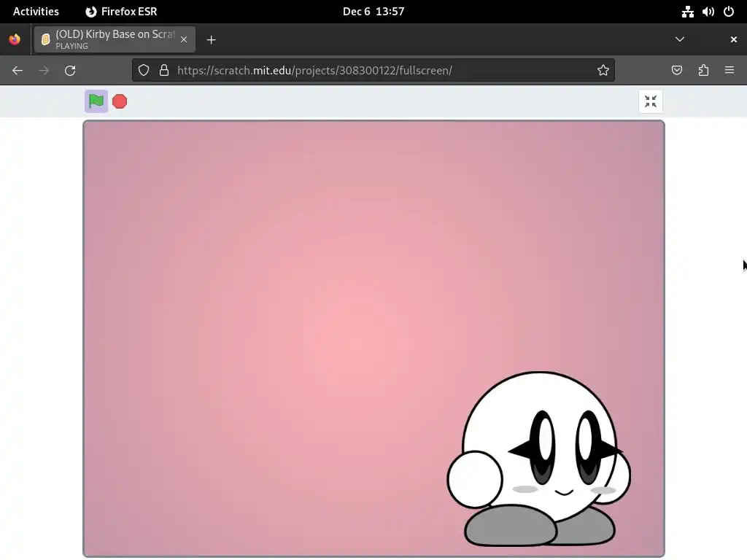The height and width of the screenshot is (560, 747).
Task: Exit fullscreen mode with the shrink icon
Action: (x=650, y=101)
